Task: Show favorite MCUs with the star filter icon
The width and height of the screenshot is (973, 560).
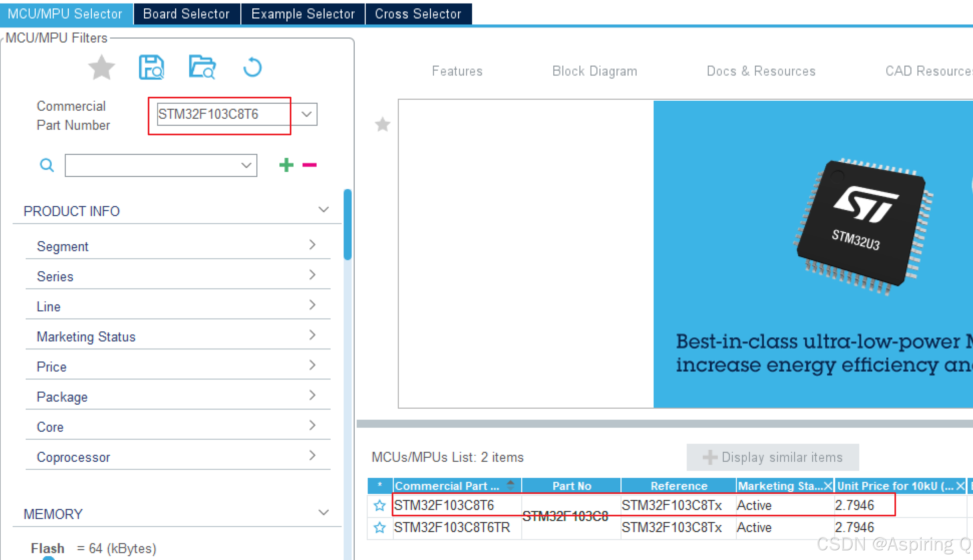Action: click(x=102, y=67)
